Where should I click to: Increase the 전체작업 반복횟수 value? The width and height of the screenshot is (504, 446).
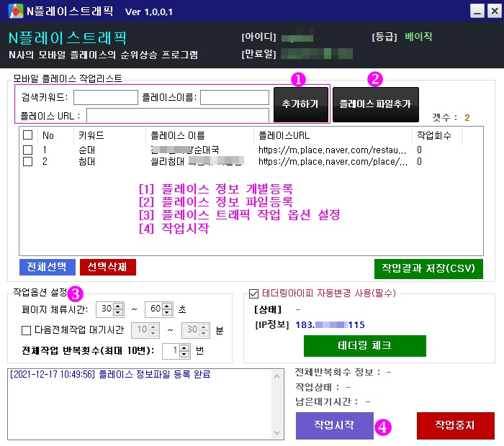[x=184, y=348]
